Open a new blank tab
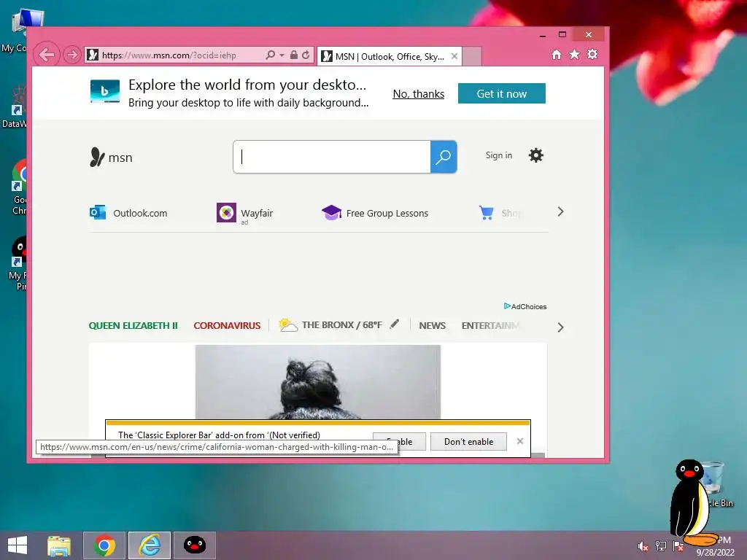 click(x=472, y=56)
